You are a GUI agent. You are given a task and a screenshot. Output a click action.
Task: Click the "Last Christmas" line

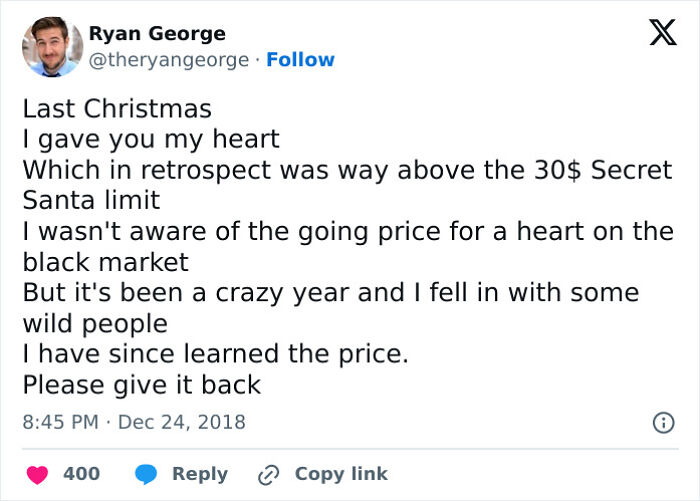[117, 108]
